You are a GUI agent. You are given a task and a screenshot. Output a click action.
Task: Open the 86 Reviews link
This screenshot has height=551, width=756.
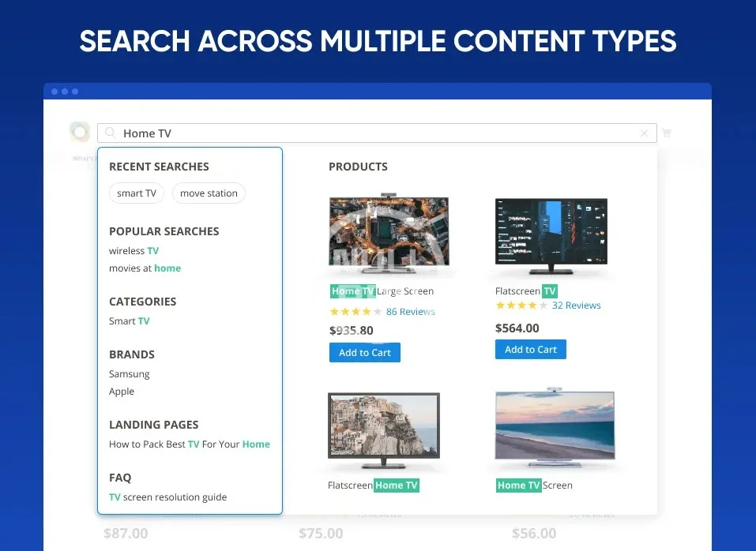(x=410, y=312)
